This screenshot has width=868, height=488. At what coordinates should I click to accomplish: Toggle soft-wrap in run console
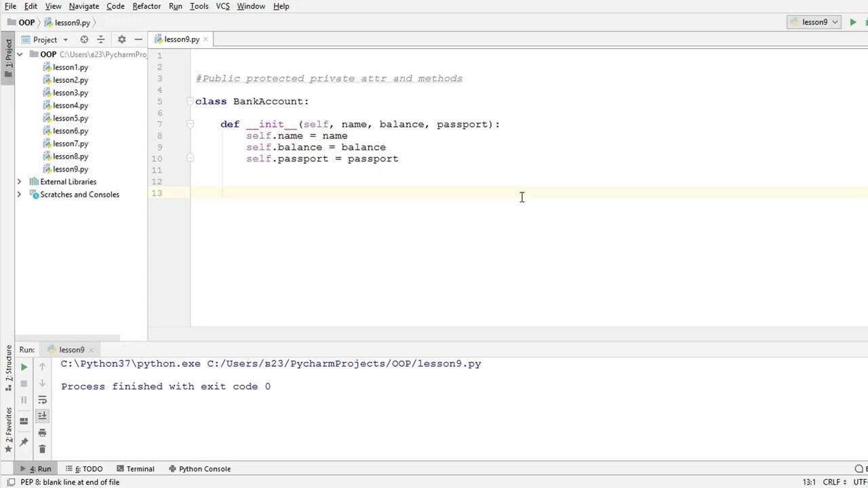tap(42, 400)
